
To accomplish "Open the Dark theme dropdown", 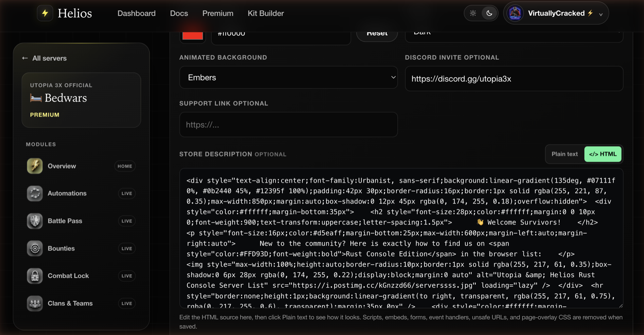I will click(514, 37).
